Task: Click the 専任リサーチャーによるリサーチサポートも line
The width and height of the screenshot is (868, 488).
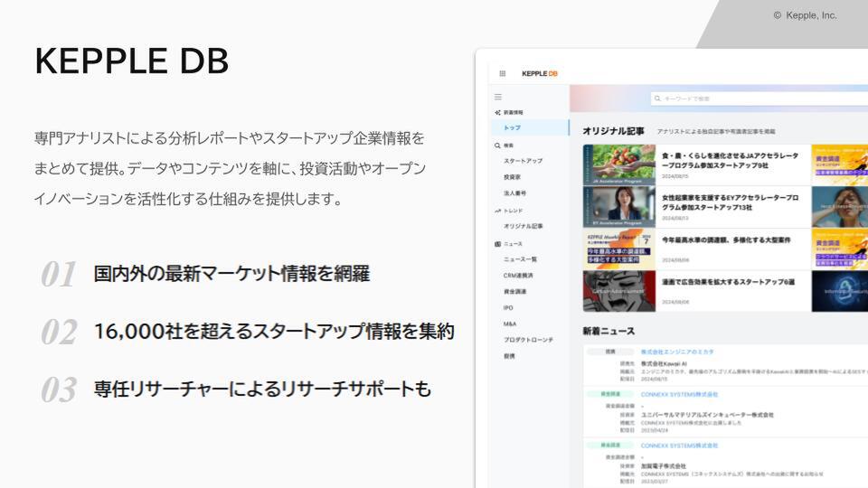Action: (x=262, y=389)
